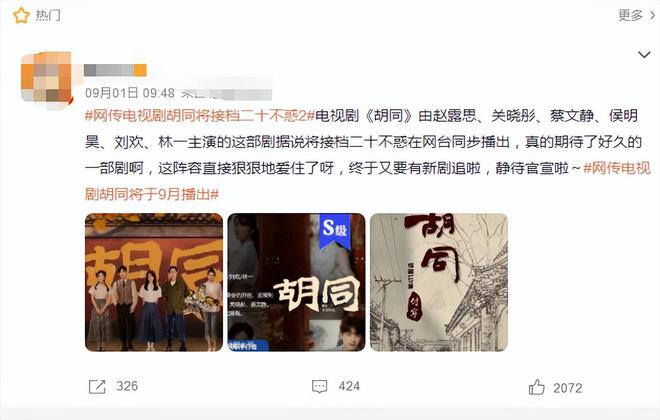
Task: Open comments via speech bubble icon
Action: coord(319,386)
